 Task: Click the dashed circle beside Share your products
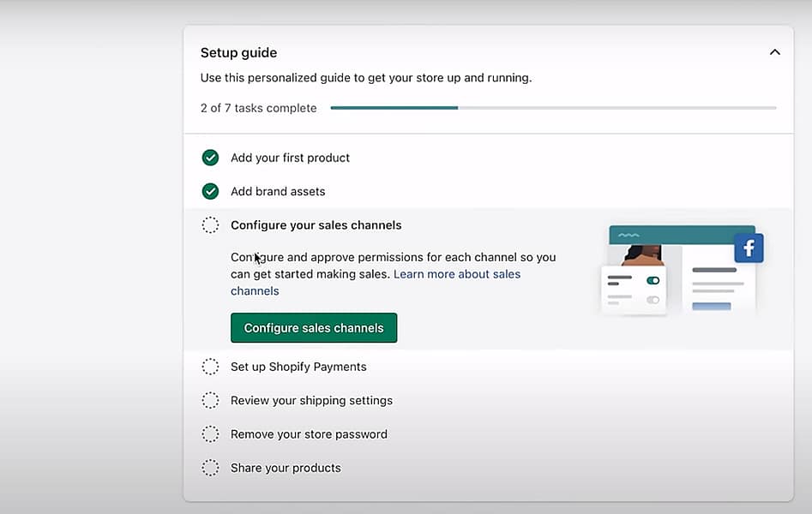(210, 468)
